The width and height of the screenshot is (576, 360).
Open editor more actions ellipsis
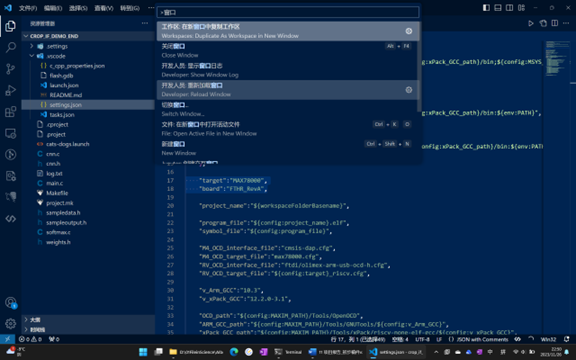[x=566, y=23]
